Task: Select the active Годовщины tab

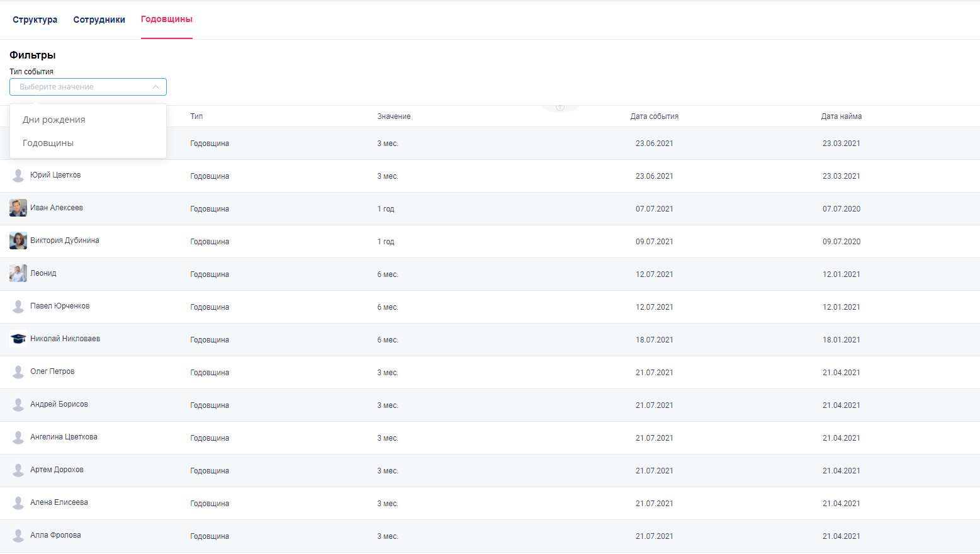Action: [x=167, y=20]
